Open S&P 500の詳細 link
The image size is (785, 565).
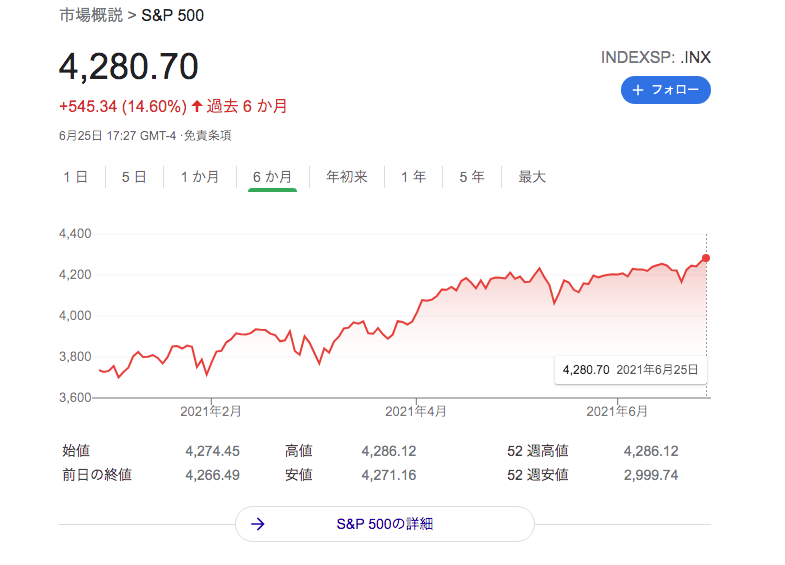click(x=385, y=524)
